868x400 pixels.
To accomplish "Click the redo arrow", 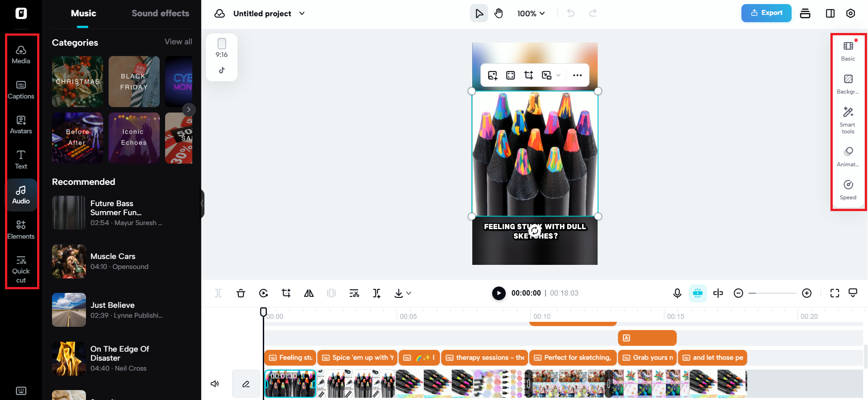I will pyautogui.click(x=593, y=13).
